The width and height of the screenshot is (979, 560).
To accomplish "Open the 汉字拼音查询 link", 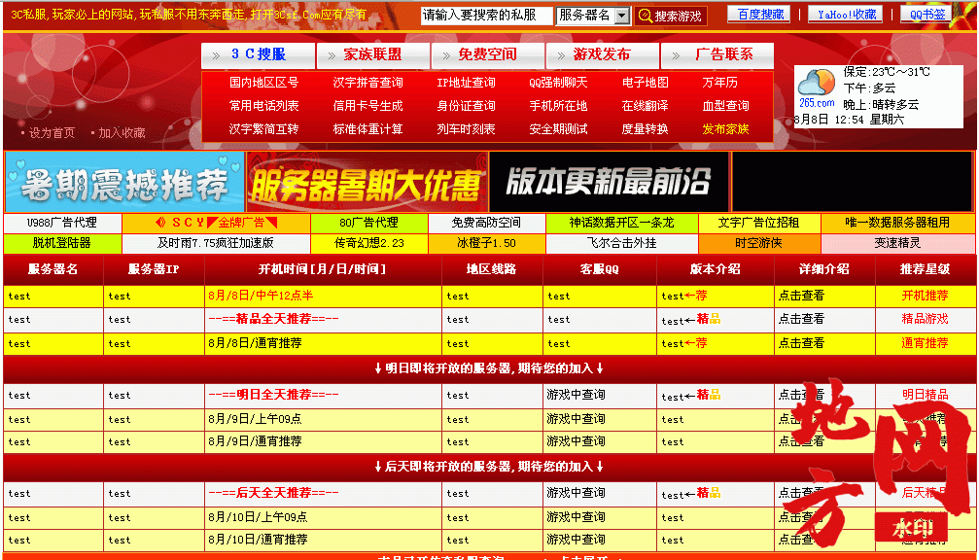I will 367,83.
